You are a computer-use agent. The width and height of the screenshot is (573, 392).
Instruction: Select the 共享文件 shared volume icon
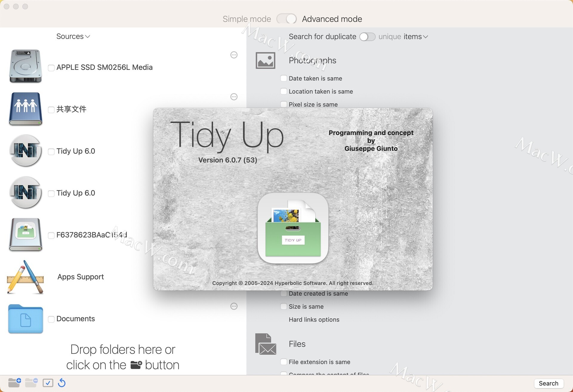[25, 109]
